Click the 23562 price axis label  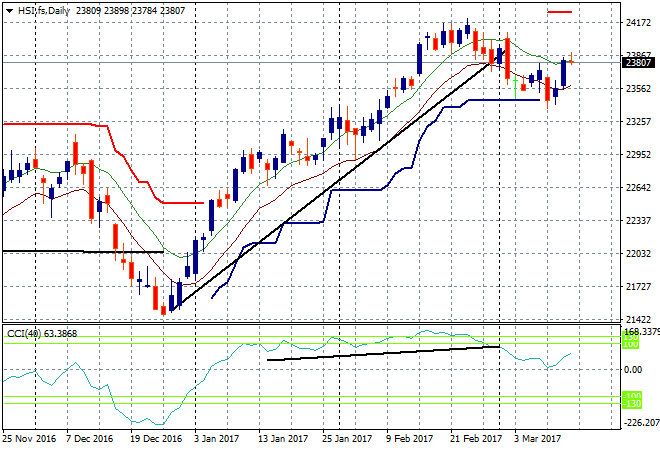[x=639, y=89]
